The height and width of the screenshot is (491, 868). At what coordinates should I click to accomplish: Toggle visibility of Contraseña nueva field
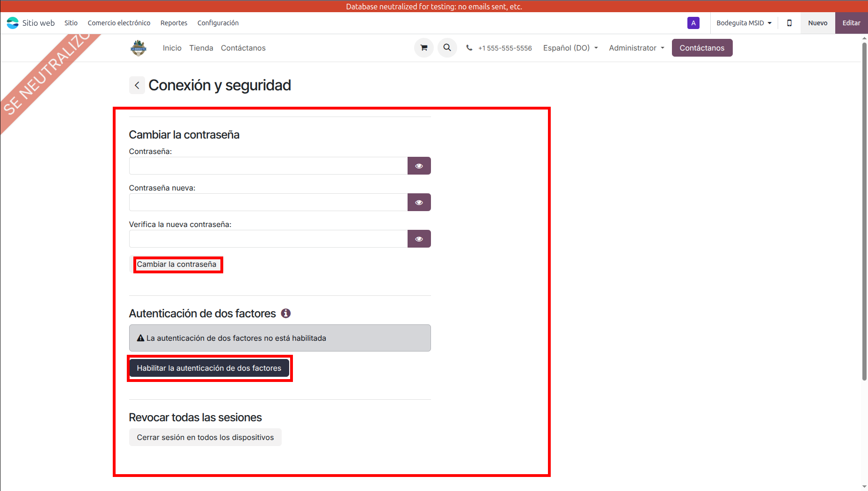[419, 202]
